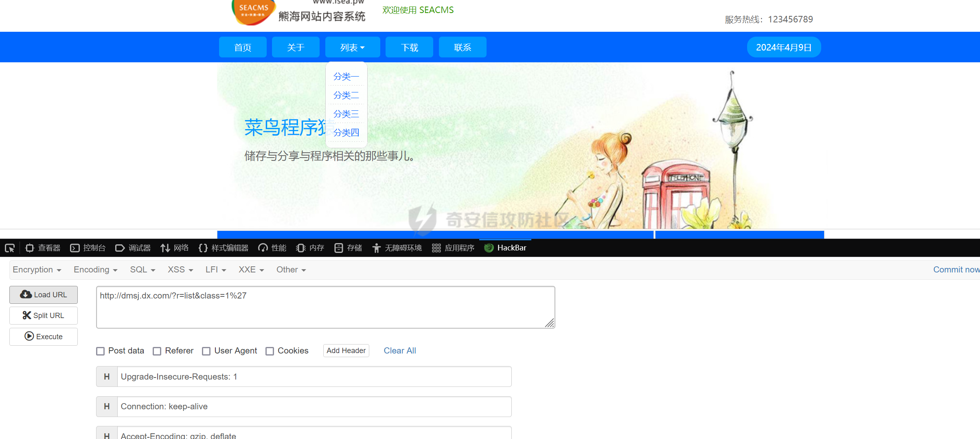
Task: Open the XXE dropdown menu
Action: 251,270
